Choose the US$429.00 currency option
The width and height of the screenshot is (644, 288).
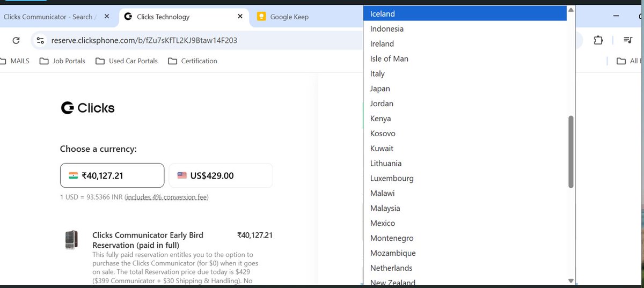[x=221, y=175]
